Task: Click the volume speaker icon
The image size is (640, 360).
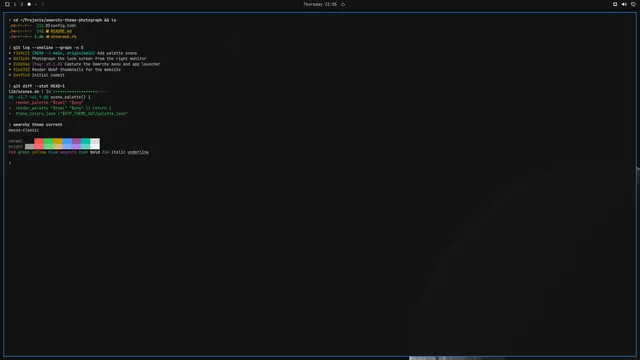Action: (x=624, y=4)
